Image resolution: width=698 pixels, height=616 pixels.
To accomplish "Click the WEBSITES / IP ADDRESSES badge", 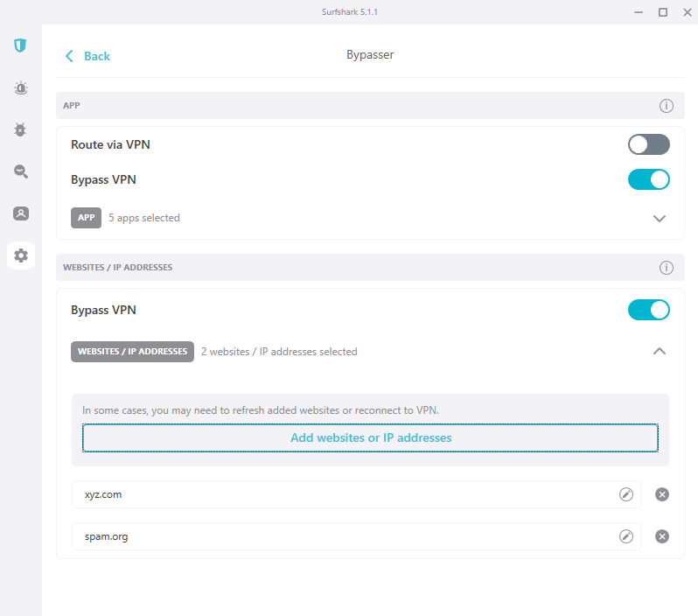I will (x=132, y=352).
